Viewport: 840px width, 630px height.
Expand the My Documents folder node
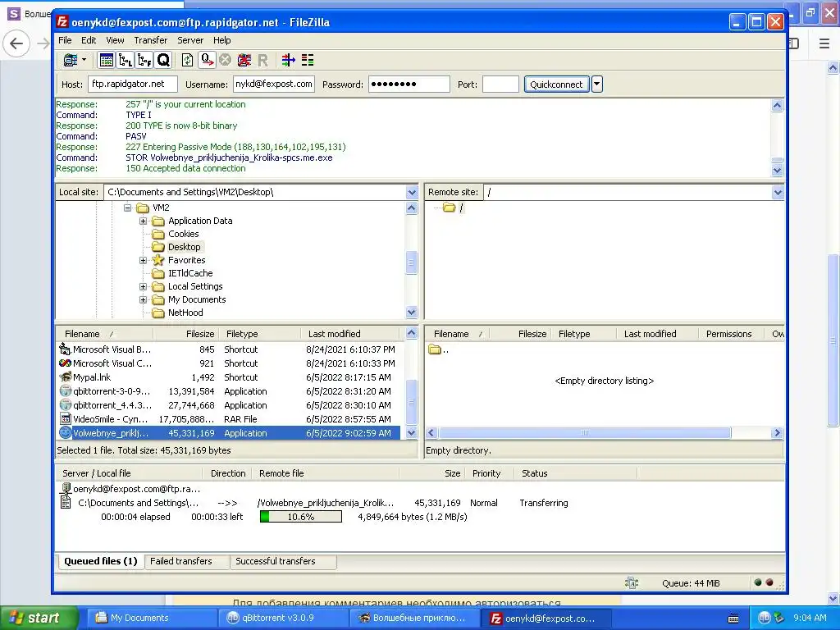point(143,299)
